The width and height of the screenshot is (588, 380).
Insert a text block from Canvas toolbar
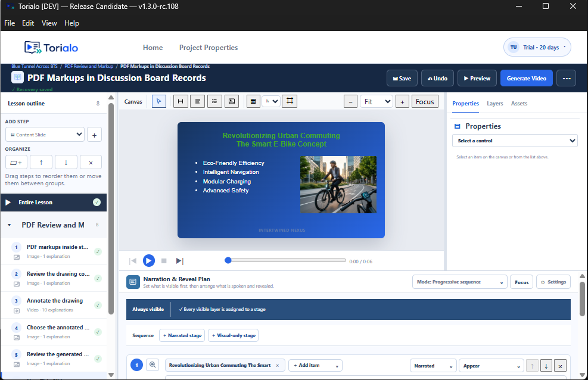click(198, 101)
